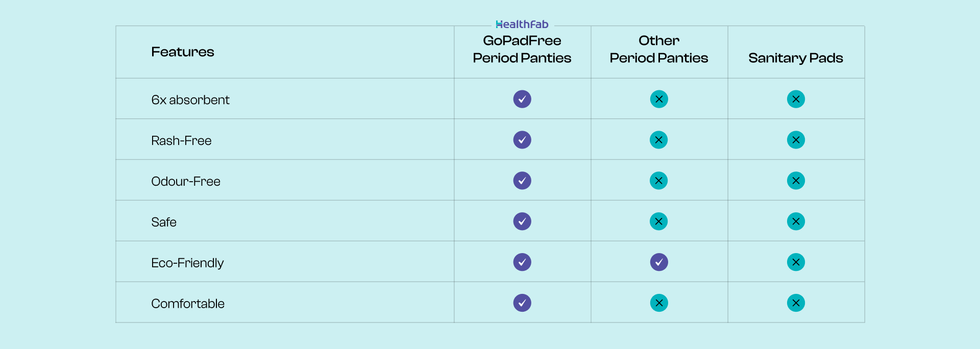This screenshot has height=349, width=980.
Task: Click Other Period Panties checkmark for Eco-Friendly
Action: (x=659, y=262)
